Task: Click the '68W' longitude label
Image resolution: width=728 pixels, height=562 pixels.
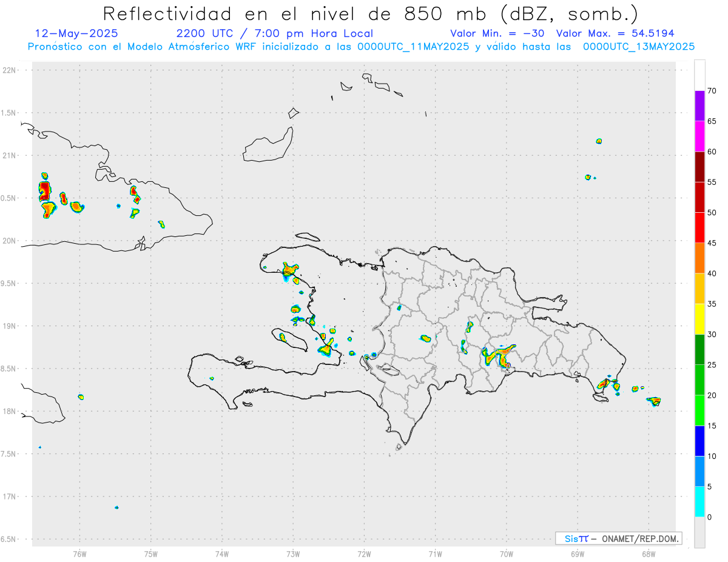Action: (x=649, y=554)
